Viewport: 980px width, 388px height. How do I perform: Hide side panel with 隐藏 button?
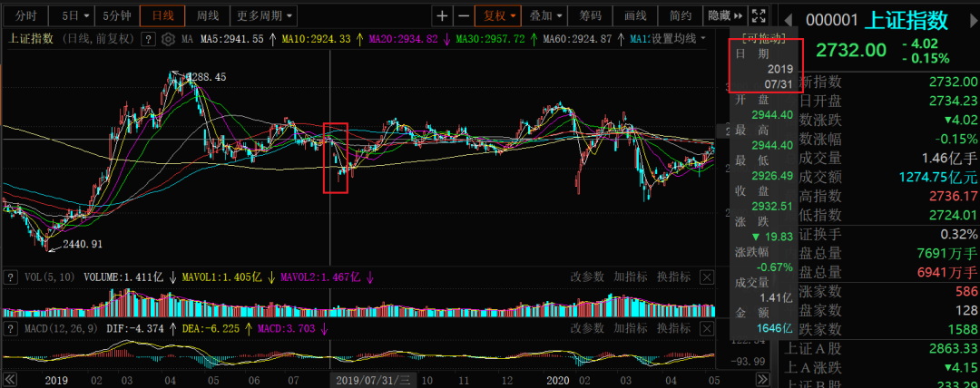tap(725, 15)
